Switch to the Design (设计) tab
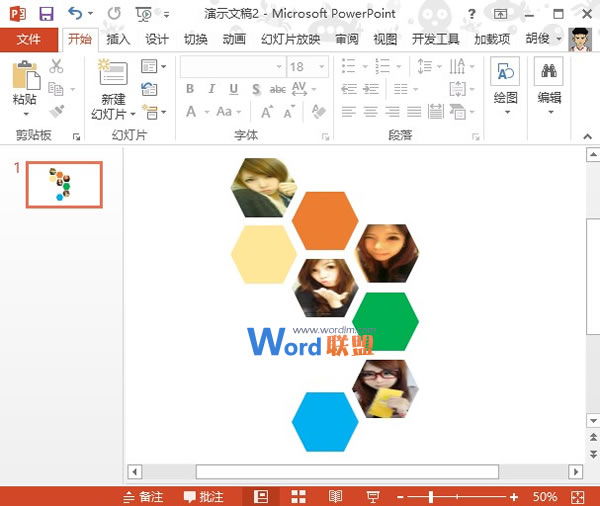This screenshot has height=506, width=600. [x=157, y=39]
